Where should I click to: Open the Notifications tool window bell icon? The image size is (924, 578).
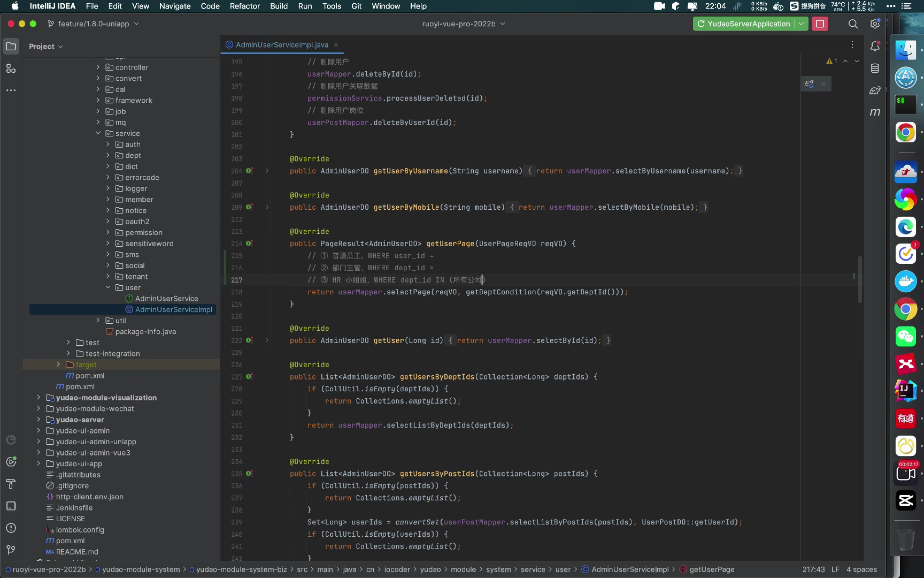[x=875, y=47]
